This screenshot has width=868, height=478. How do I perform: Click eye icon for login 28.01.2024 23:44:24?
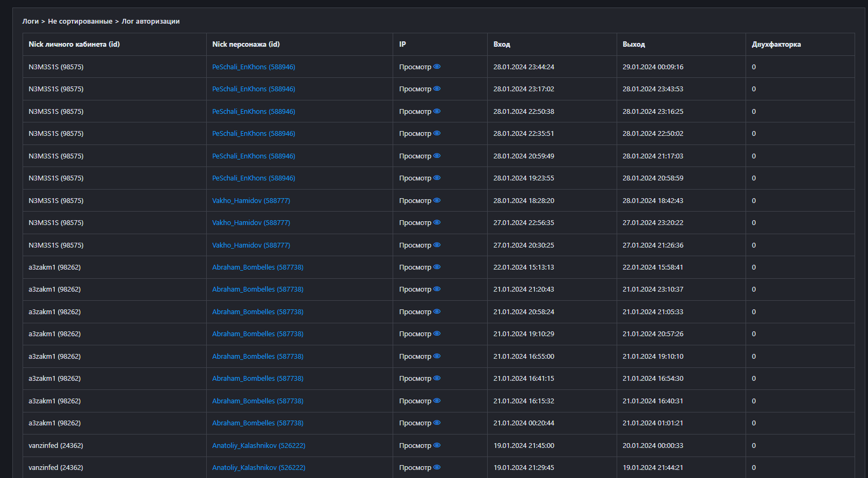coord(437,67)
